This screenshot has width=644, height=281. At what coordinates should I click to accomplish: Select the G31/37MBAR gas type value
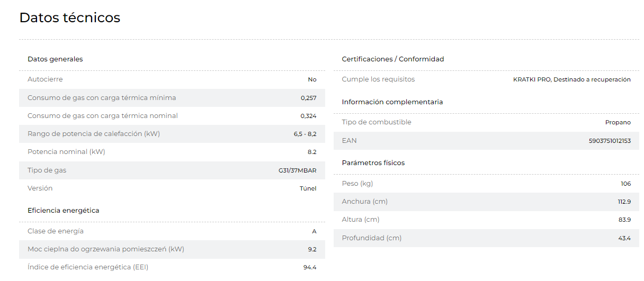click(298, 170)
